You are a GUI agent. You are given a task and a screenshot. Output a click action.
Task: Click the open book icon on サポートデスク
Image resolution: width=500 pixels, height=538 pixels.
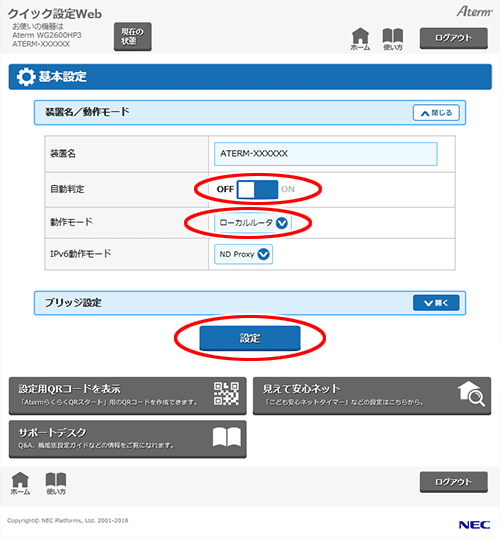click(x=226, y=437)
